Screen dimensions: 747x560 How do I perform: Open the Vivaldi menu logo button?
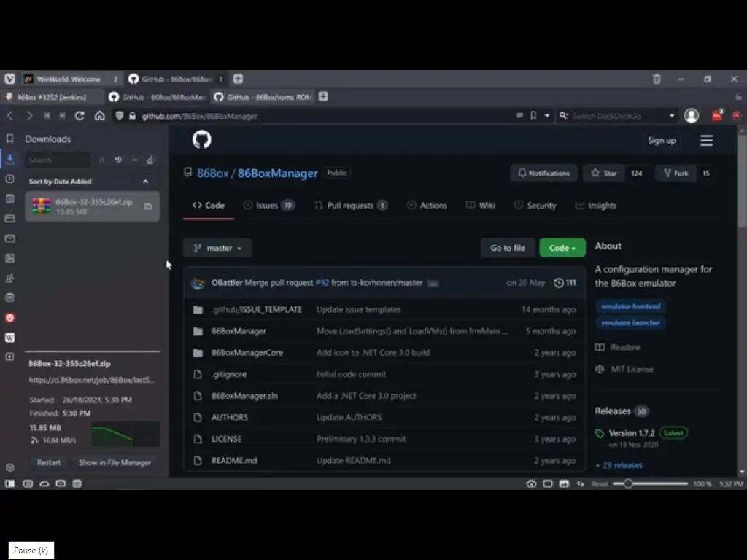[x=9, y=79]
